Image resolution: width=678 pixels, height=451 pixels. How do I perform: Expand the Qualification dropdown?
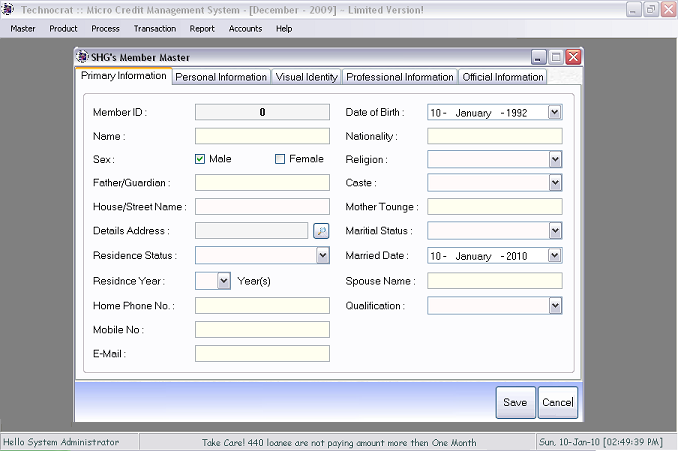click(555, 306)
